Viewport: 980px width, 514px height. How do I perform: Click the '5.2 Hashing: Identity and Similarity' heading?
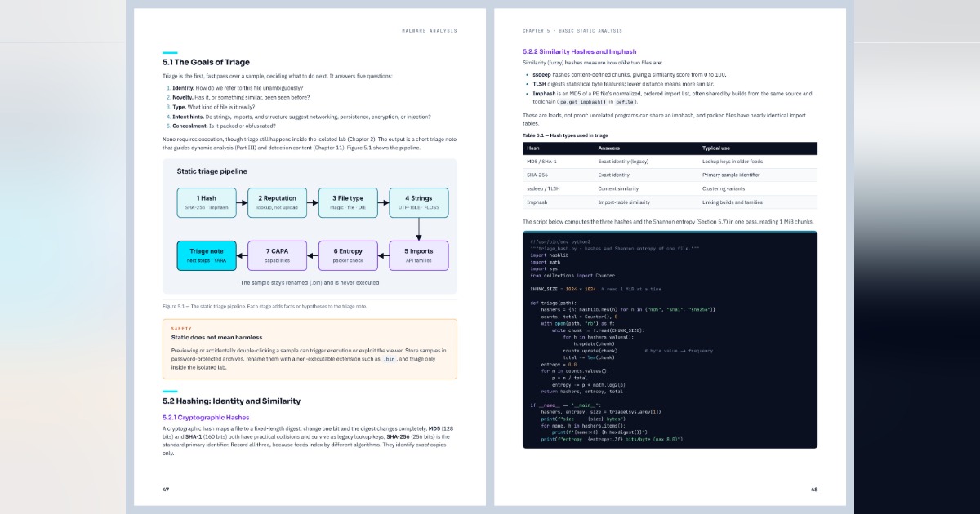coord(231,401)
